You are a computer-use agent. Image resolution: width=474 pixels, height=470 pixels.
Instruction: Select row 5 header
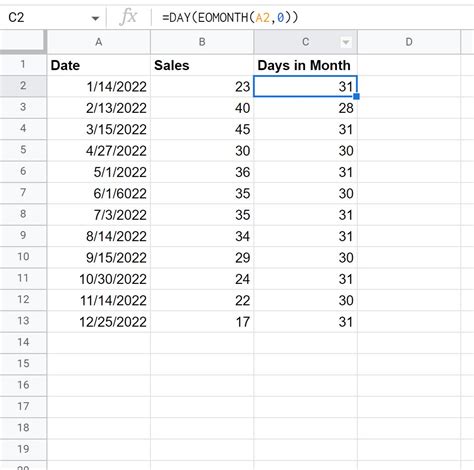point(23,150)
